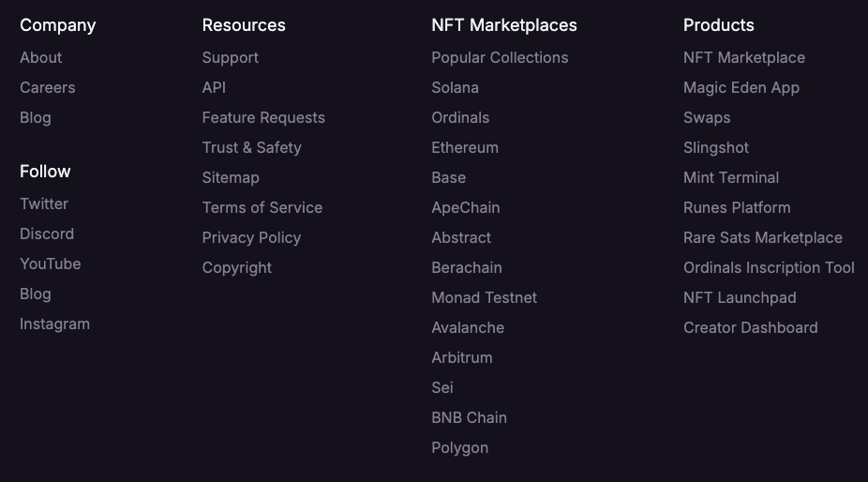Open the Monad Testnet link

point(485,297)
